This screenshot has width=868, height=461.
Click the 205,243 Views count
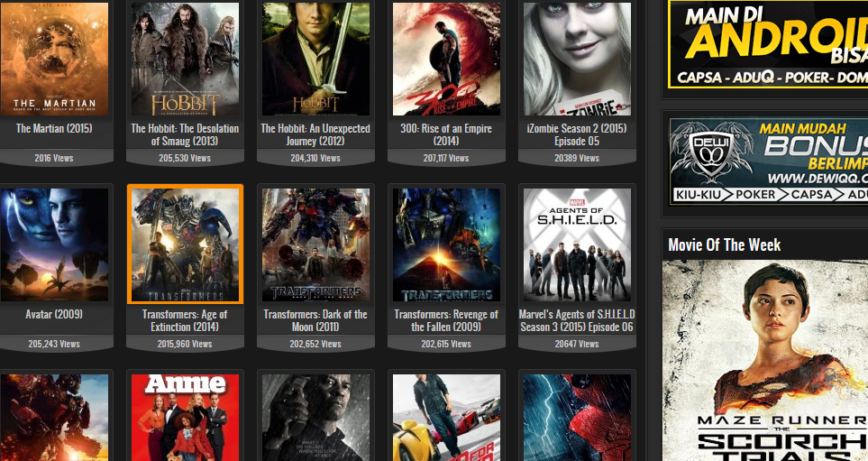pyautogui.click(x=54, y=344)
